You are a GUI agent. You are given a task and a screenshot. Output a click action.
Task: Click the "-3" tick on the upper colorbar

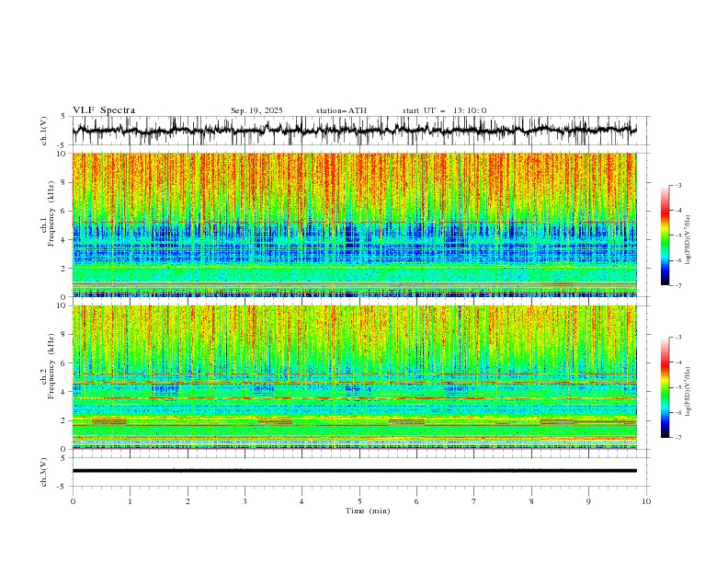tap(677, 185)
